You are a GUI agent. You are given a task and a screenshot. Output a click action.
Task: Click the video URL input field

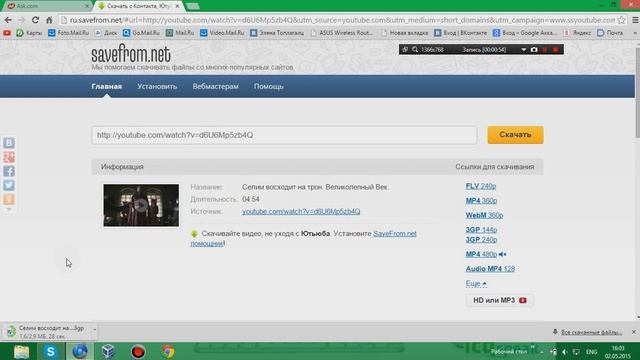[284, 135]
